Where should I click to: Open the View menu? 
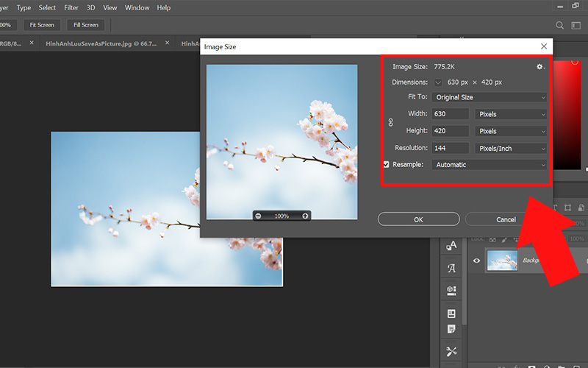pos(110,7)
